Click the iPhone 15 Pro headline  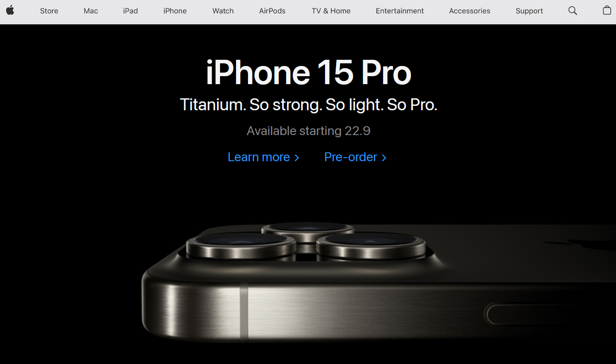[309, 72]
